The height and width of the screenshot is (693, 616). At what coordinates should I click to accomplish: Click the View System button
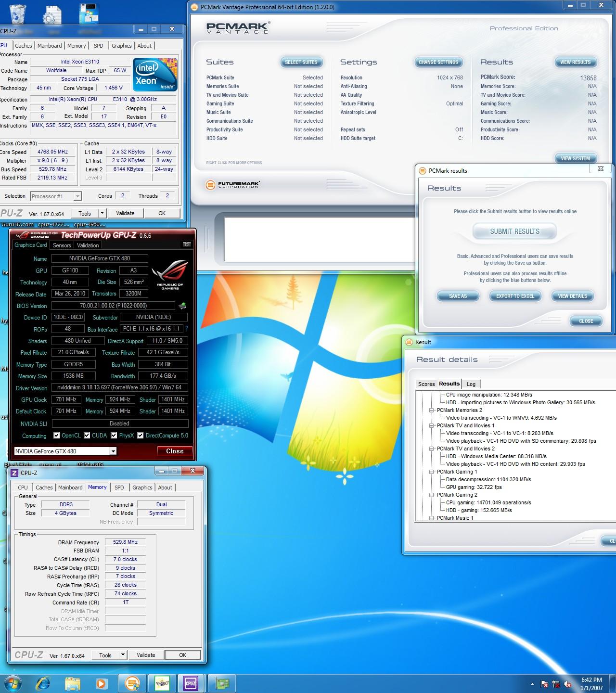pyautogui.click(x=575, y=158)
